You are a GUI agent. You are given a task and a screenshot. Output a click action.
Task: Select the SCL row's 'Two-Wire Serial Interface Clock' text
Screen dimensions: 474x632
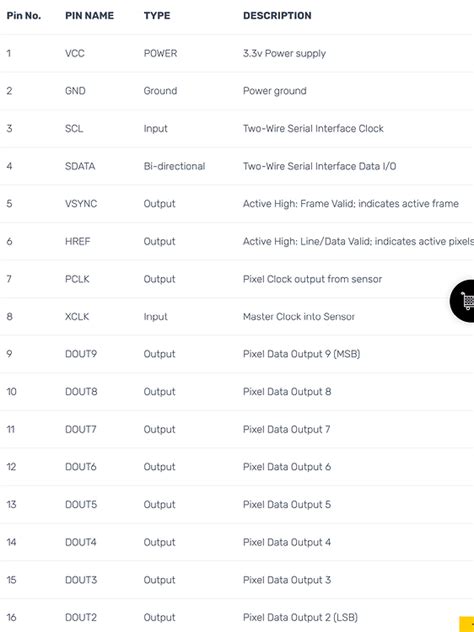coord(313,129)
